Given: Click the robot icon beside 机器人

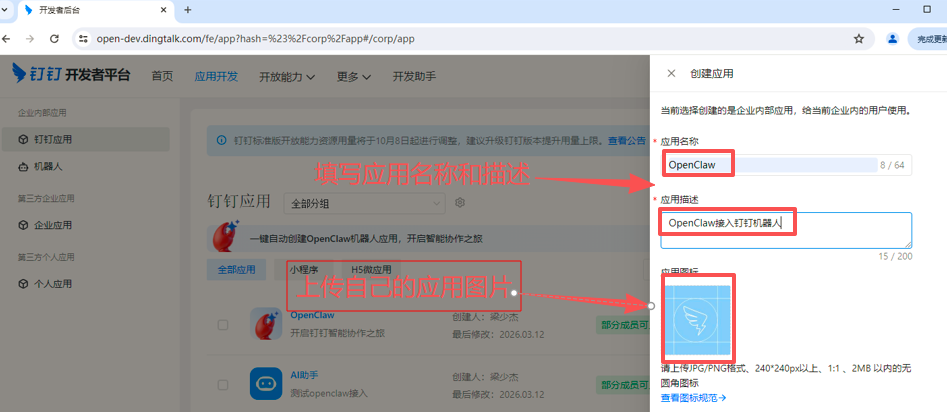Looking at the screenshot, I should point(23,167).
